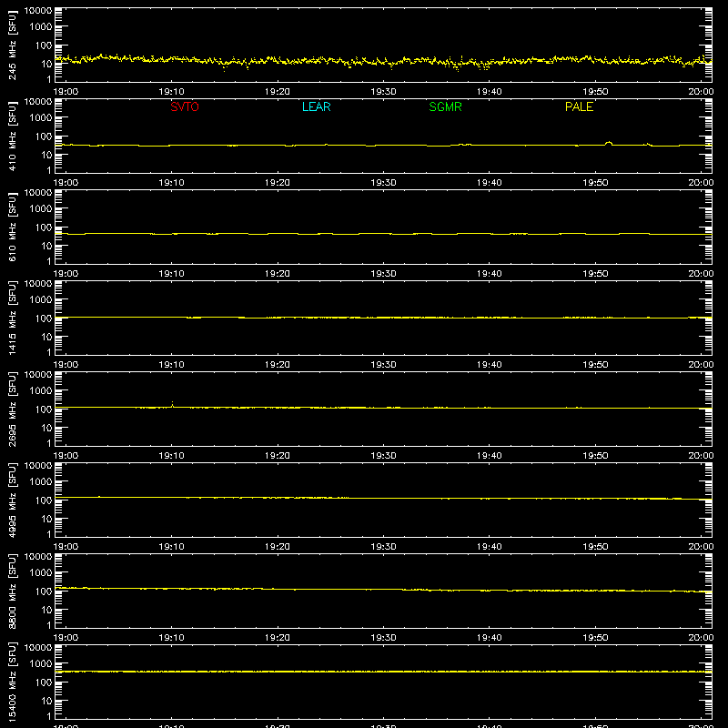Select the 19:50 tick label under 410 MHz panel
This screenshot has height=728, width=728.
pyautogui.click(x=595, y=183)
